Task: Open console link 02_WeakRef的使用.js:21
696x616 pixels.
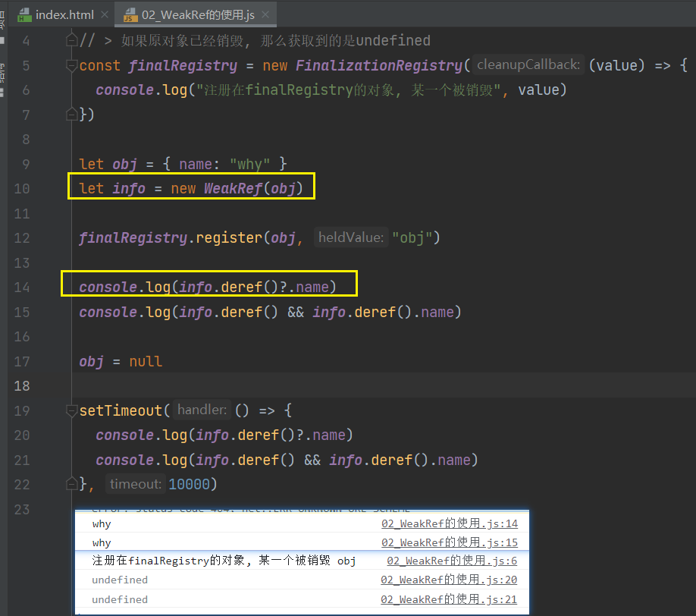Action: pyautogui.click(x=449, y=599)
